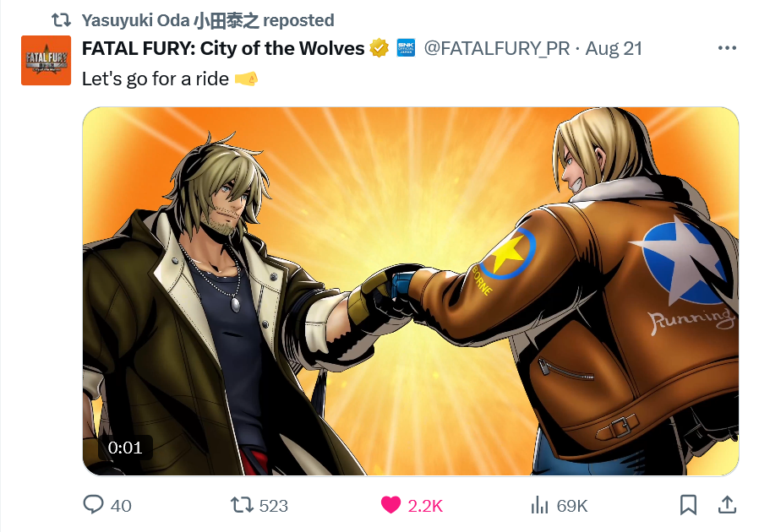Open the reply comment icon
Screen dimensions: 759x532
(x=94, y=504)
